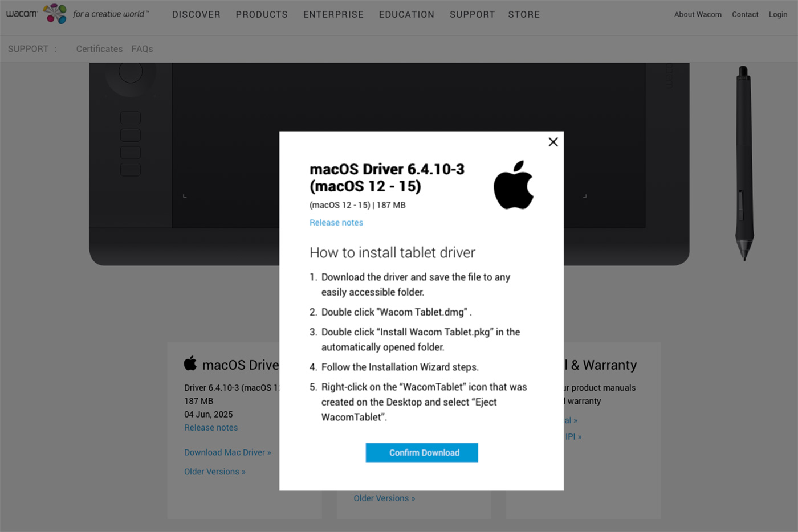
Task: Click the (macOS 12 - 15) | 187 MB text
Action: 357,205
